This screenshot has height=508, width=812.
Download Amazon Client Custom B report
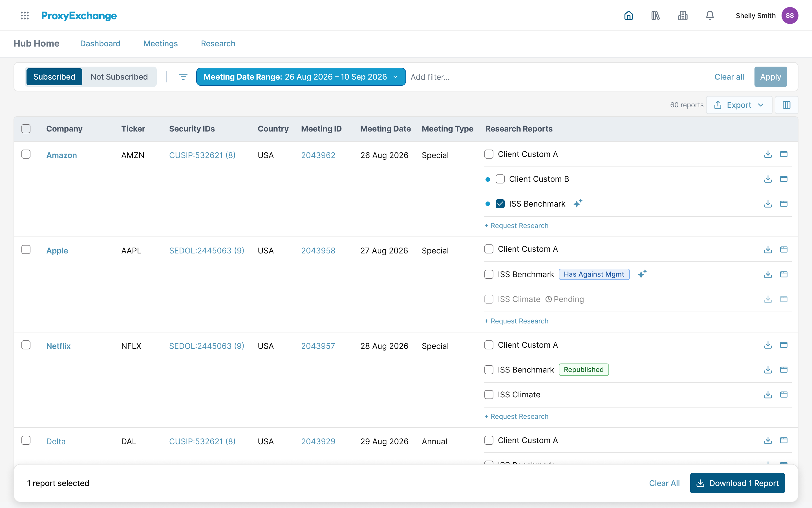coord(768,179)
